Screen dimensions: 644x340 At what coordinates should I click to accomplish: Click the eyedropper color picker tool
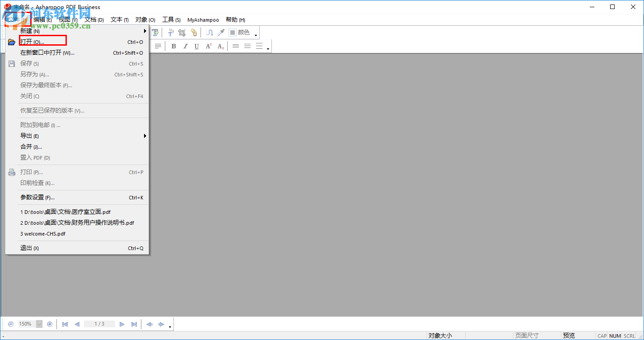coord(221,33)
